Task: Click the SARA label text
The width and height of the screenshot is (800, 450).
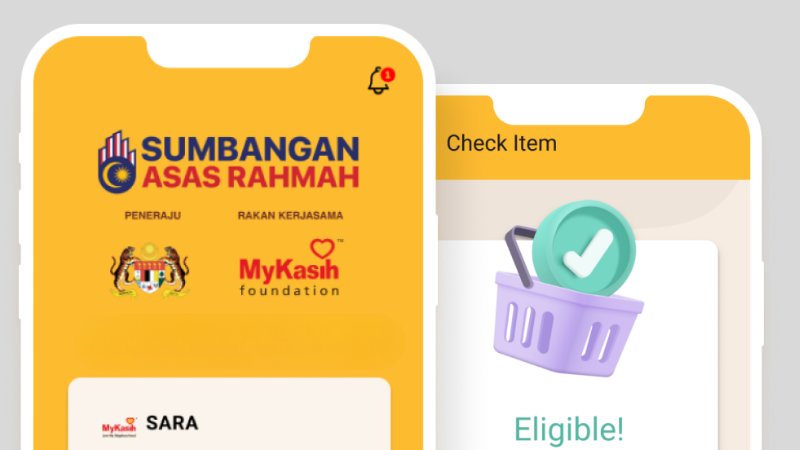Action: click(x=172, y=423)
